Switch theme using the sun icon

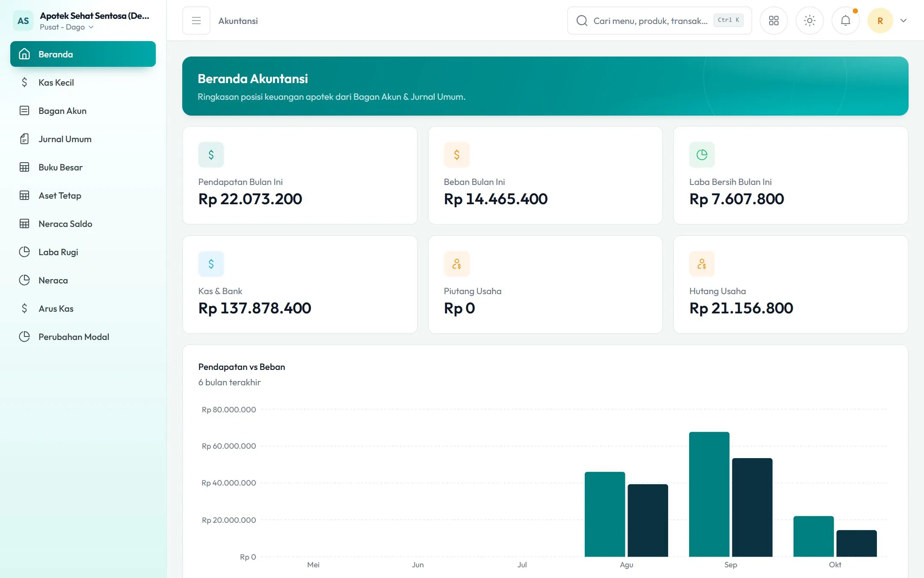(x=810, y=21)
